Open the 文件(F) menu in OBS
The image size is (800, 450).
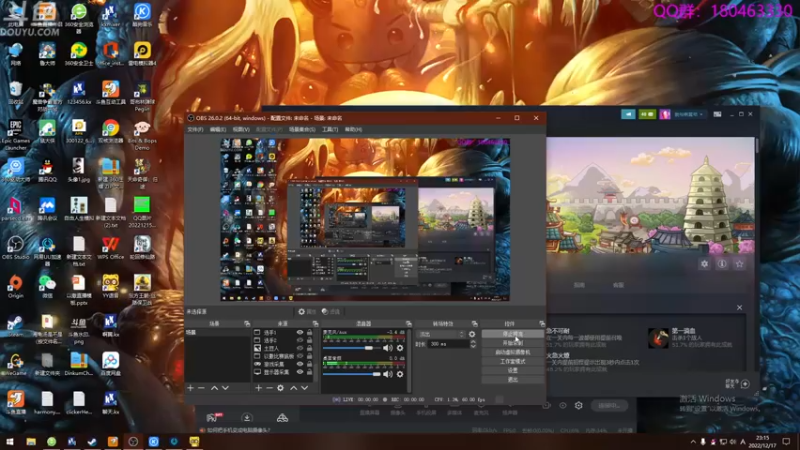[195, 130]
